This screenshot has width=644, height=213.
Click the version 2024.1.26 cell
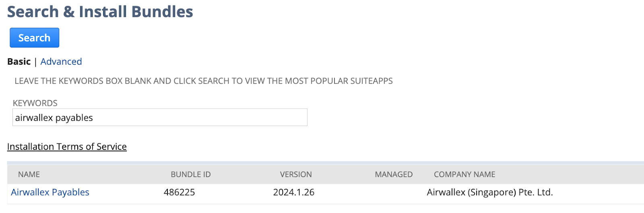tap(294, 192)
